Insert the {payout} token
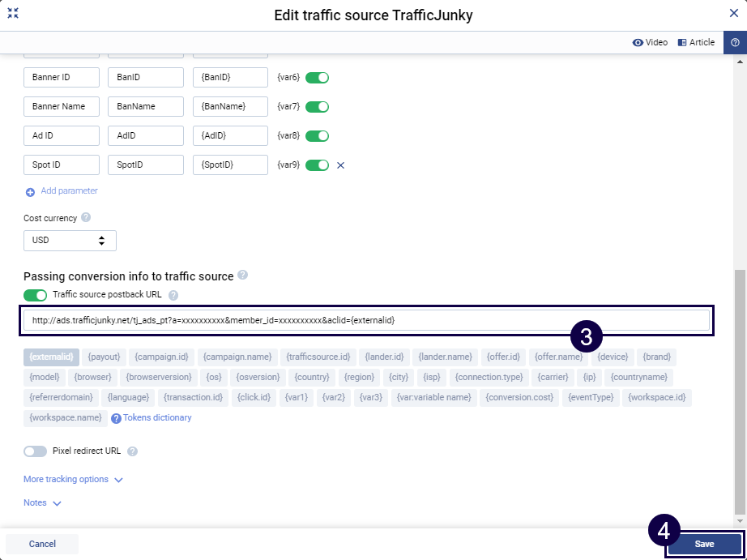 coord(104,357)
